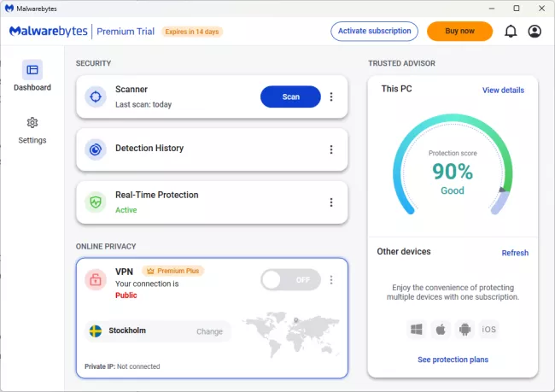Image resolution: width=555 pixels, height=392 pixels.
Task: Click the Windows platform icon
Action: [417, 330]
